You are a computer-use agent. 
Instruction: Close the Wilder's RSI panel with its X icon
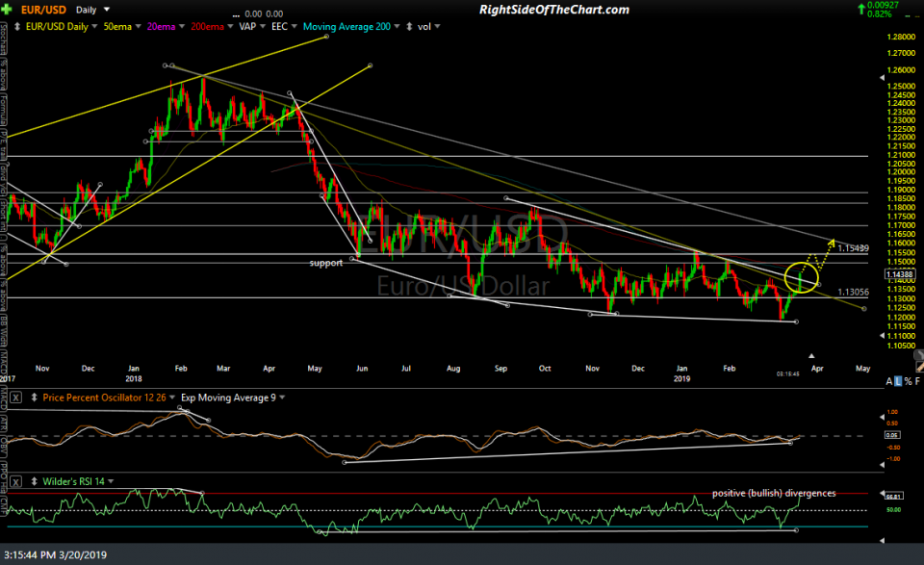tap(14, 481)
